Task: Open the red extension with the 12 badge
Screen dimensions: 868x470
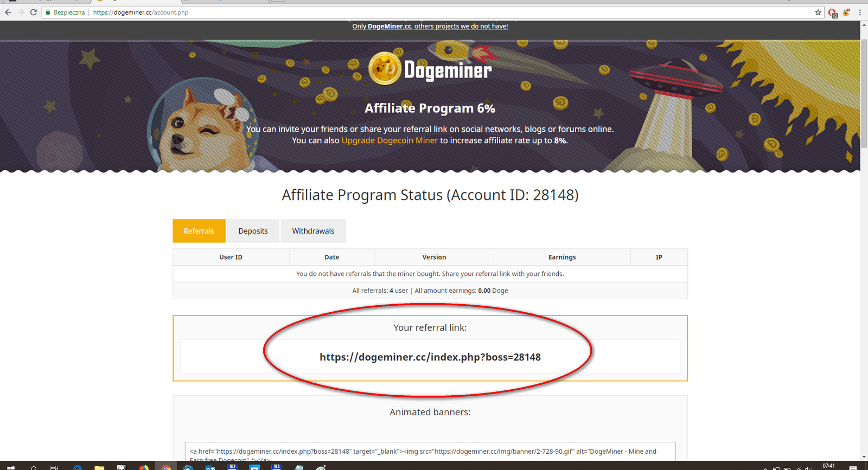Action: tap(833, 12)
